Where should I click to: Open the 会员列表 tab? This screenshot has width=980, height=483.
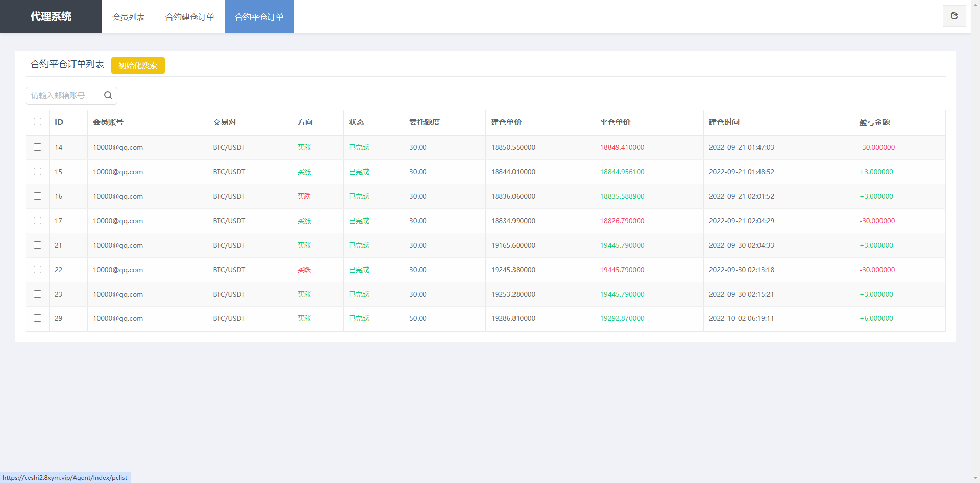129,17
